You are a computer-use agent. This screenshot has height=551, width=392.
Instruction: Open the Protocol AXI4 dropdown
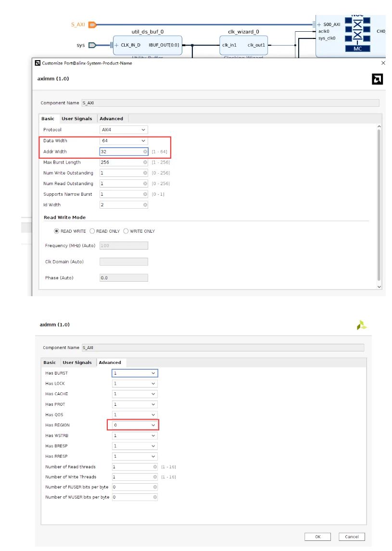tap(124, 130)
